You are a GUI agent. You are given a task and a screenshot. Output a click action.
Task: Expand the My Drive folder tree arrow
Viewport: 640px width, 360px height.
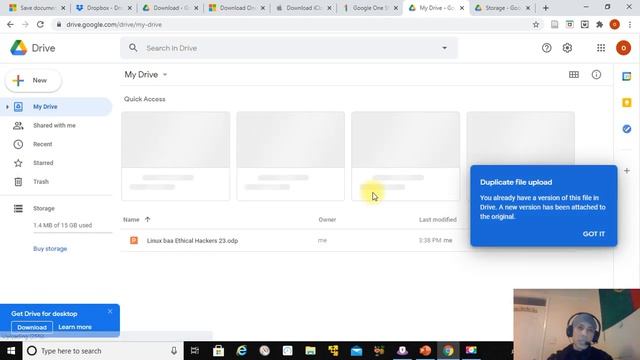[7, 107]
